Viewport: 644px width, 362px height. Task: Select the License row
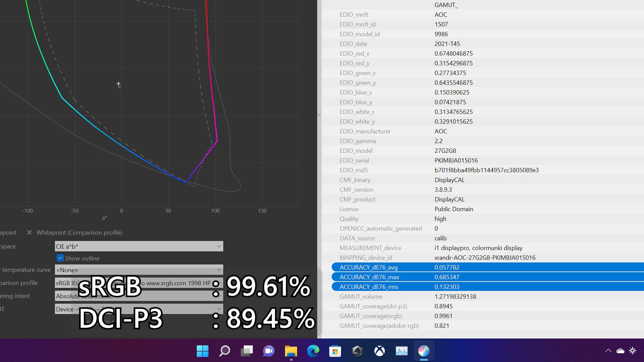[483, 209]
